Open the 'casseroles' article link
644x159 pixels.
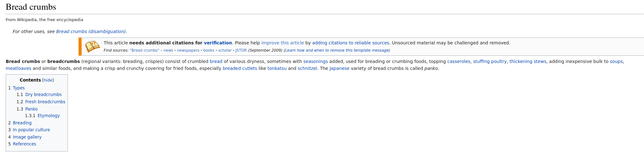[x=459, y=61]
